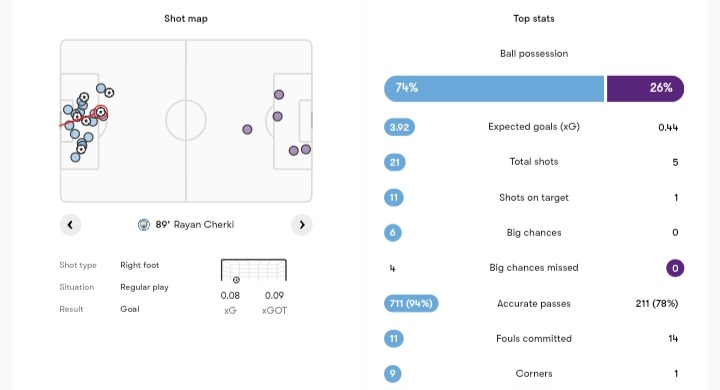The width and height of the screenshot is (720, 390).
Task: Click the Top stats heading
Action: tap(534, 19)
